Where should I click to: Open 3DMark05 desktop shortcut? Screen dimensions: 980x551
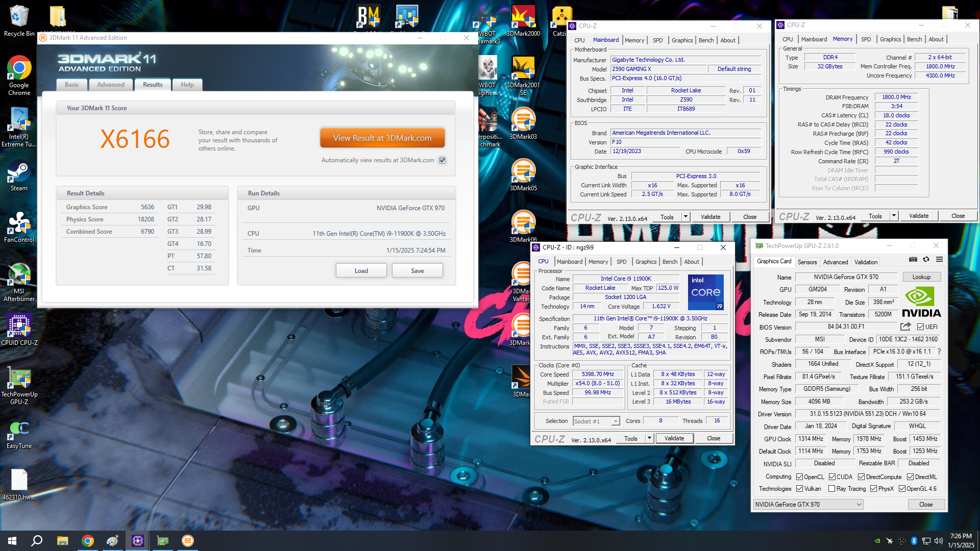tap(523, 175)
